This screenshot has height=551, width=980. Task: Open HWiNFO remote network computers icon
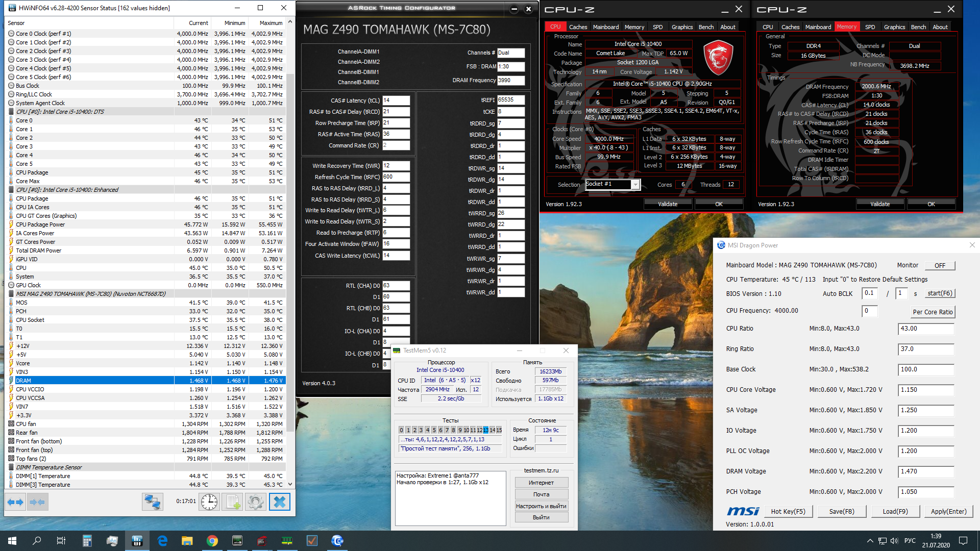(152, 502)
